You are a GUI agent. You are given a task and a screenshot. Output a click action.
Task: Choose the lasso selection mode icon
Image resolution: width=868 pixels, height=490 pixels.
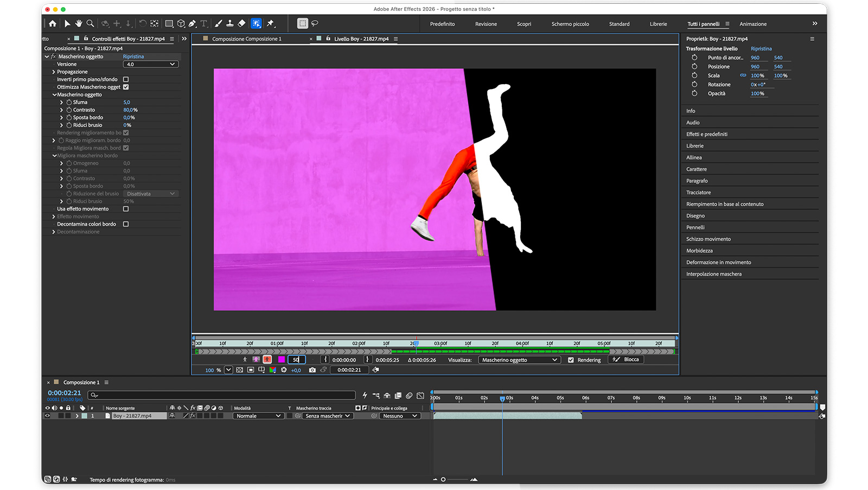tap(315, 23)
